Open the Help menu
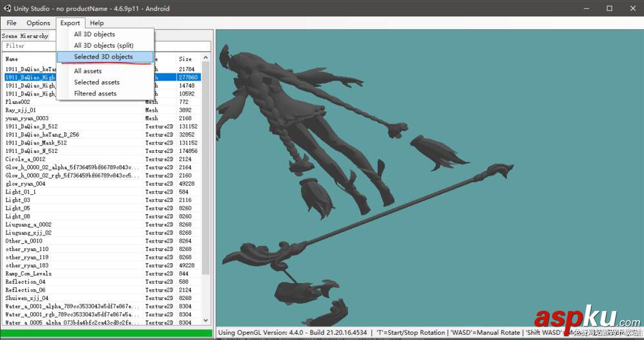Viewport: 644px width, 340px height. [x=97, y=23]
